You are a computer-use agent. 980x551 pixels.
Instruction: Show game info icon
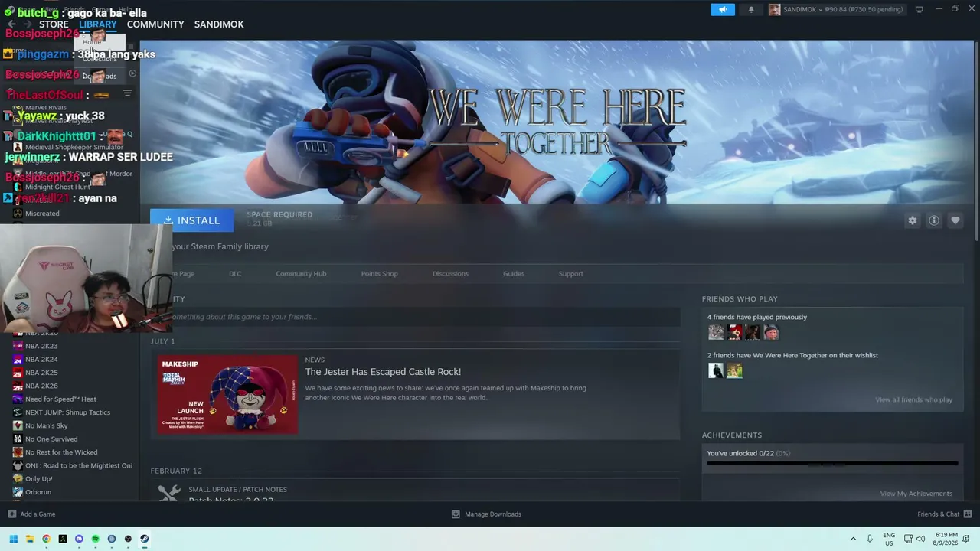coord(933,220)
